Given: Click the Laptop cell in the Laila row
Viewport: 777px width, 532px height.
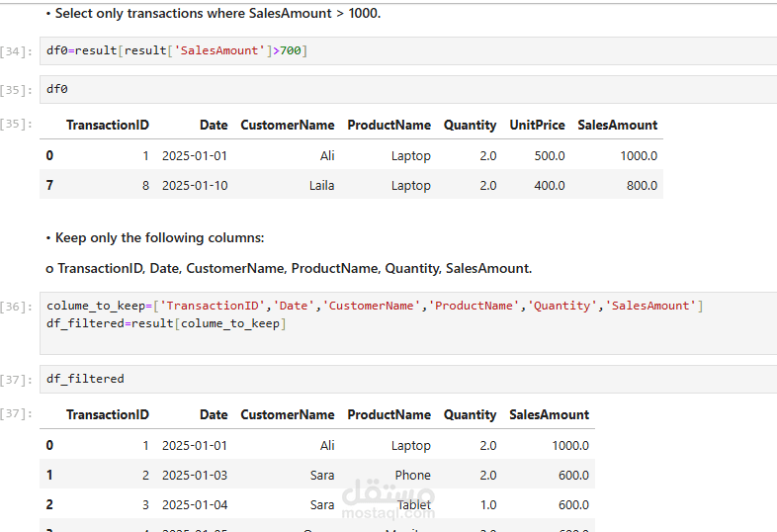Looking at the screenshot, I should pos(411,186).
